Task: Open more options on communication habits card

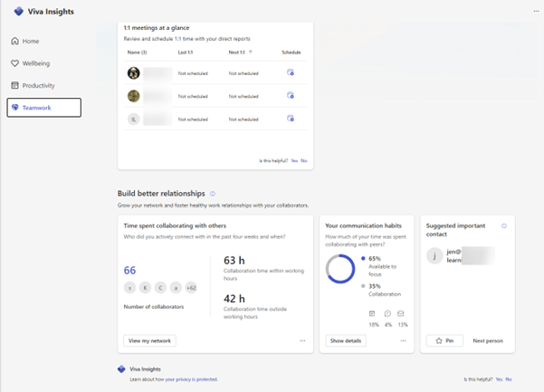Action: [x=404, y=341]
